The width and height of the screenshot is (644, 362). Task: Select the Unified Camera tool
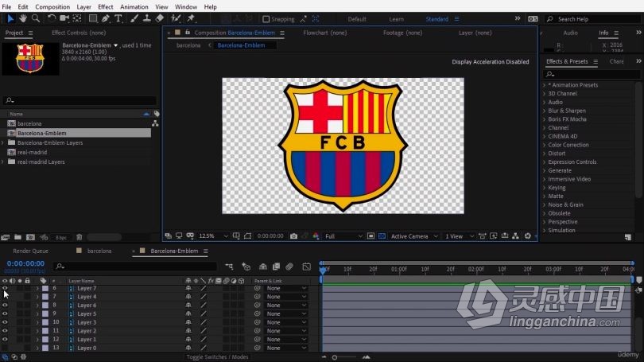[x=64, y=18]
